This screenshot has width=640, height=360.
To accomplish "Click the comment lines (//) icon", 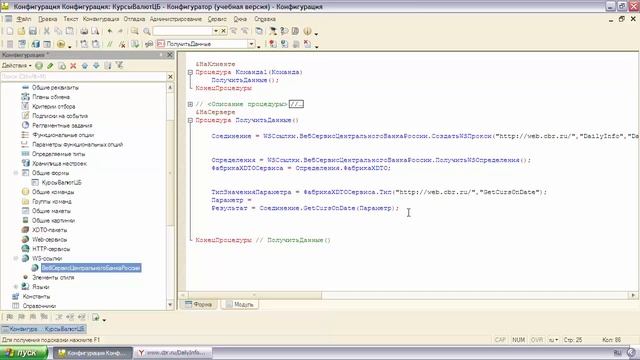I will [x=109, y=44].
